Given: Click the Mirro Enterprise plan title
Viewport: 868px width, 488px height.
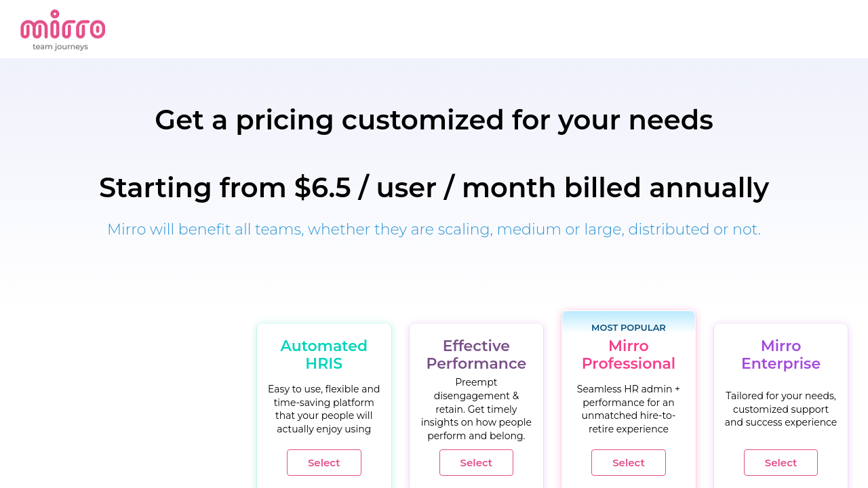Looking at the screenshot, I should pyautogui.click(x=781, y=354).
